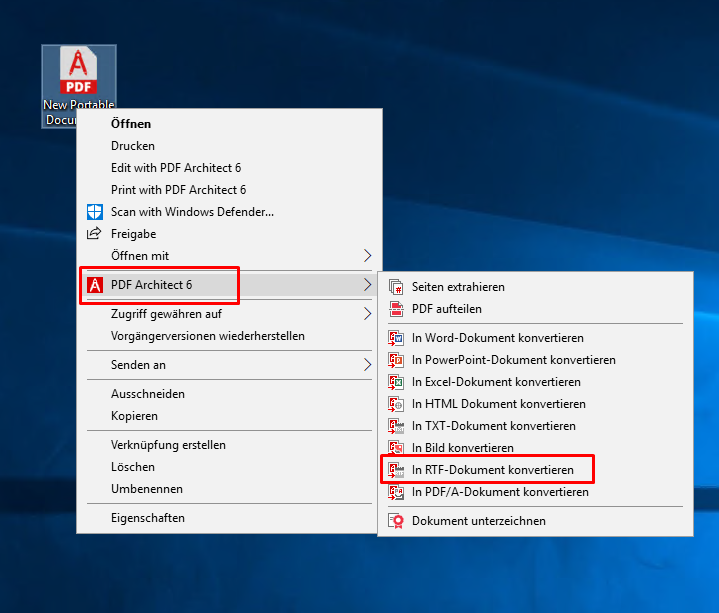Click the Bild image conversion icon
Screen dimensions: 719x613
396,447
